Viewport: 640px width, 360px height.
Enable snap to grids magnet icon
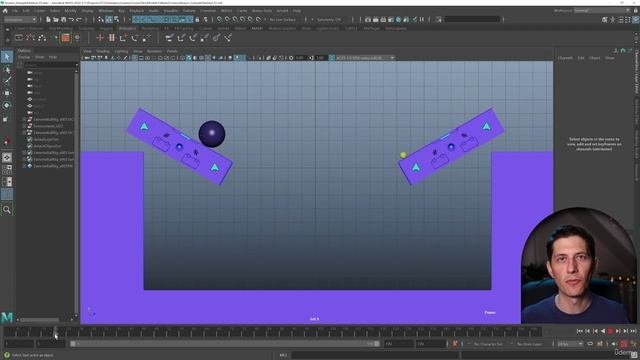point(220,19)
